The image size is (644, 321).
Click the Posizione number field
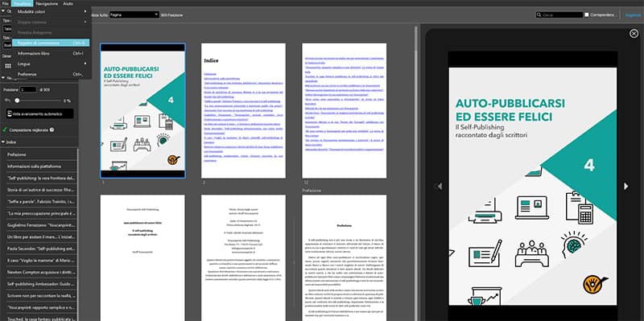coord(28,89)
